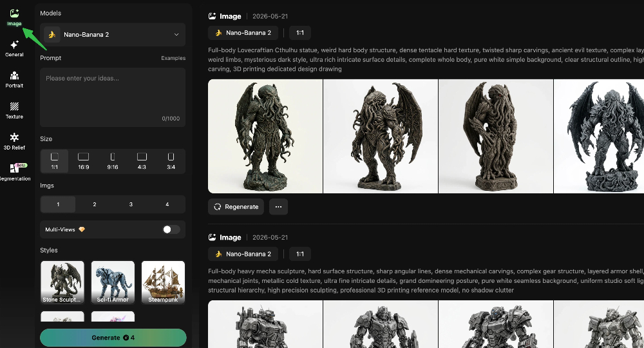Click the Multi-Views premium diamond icon
644x348 pixels.
point(82,229)
